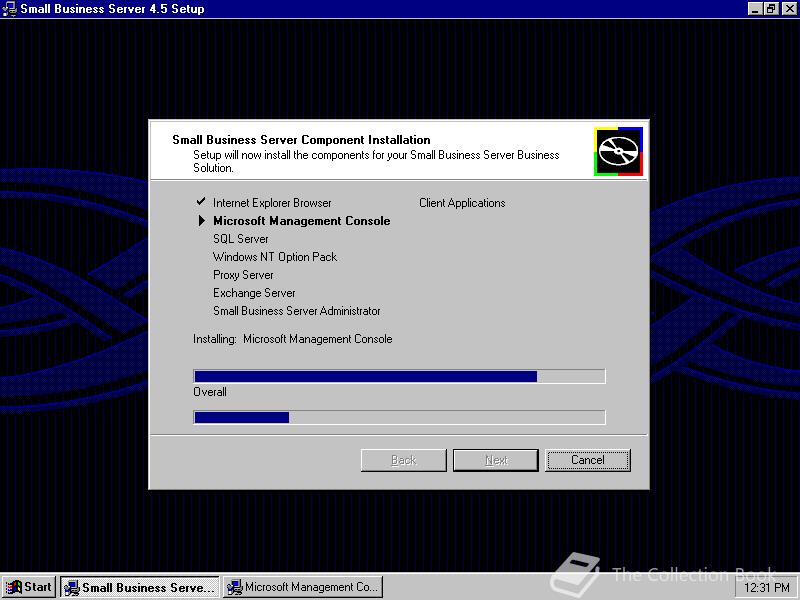This screenshot has width=800, height=600.
Task: Select the SQL Server component entry
Action: 240,239
